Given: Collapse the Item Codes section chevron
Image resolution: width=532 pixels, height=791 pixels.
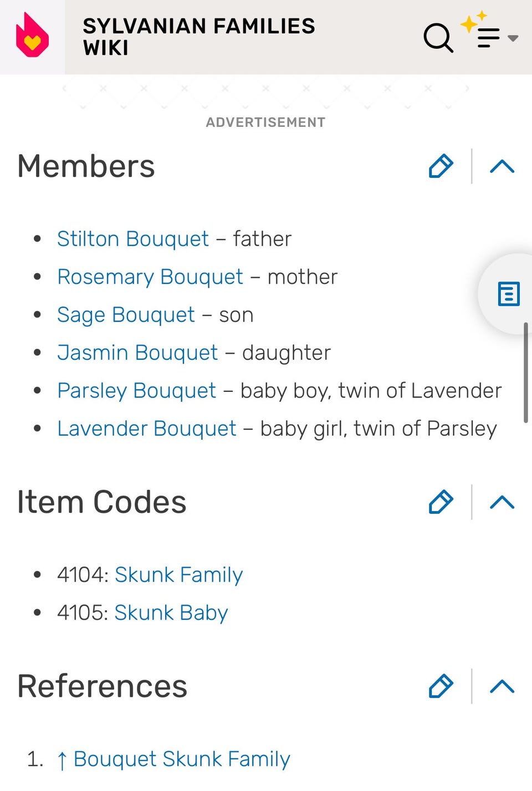Looking at the screenshot, I should (x=502, y=502).
